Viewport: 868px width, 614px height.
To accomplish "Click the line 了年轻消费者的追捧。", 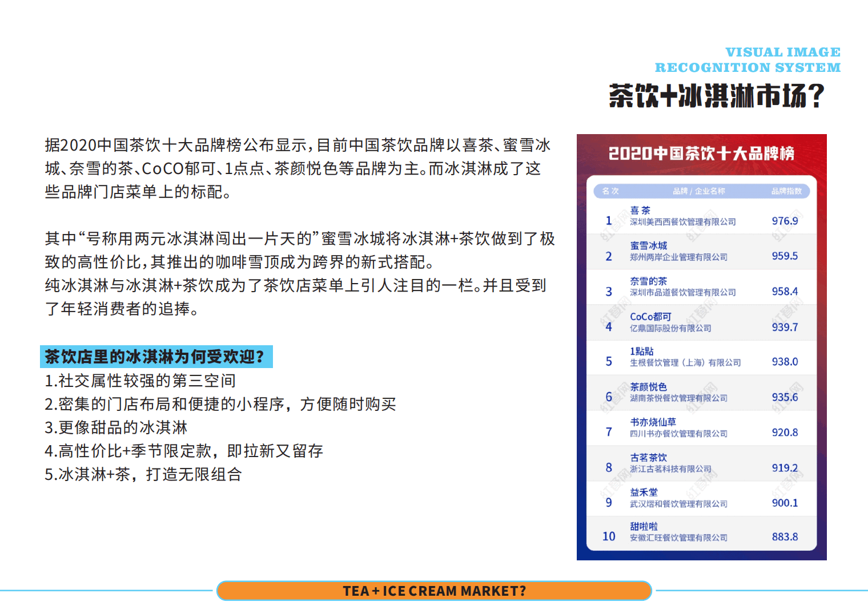I will (x=122, y=309).
